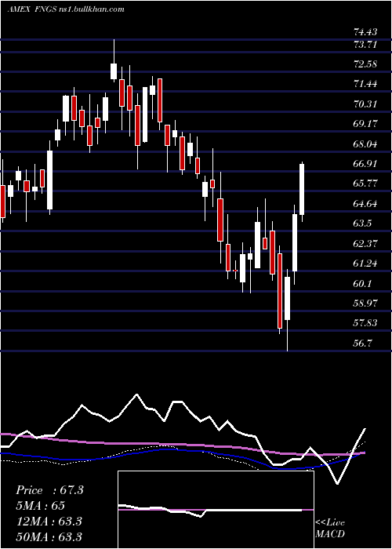Click the 64.64 price axis label

pos(365,203)
